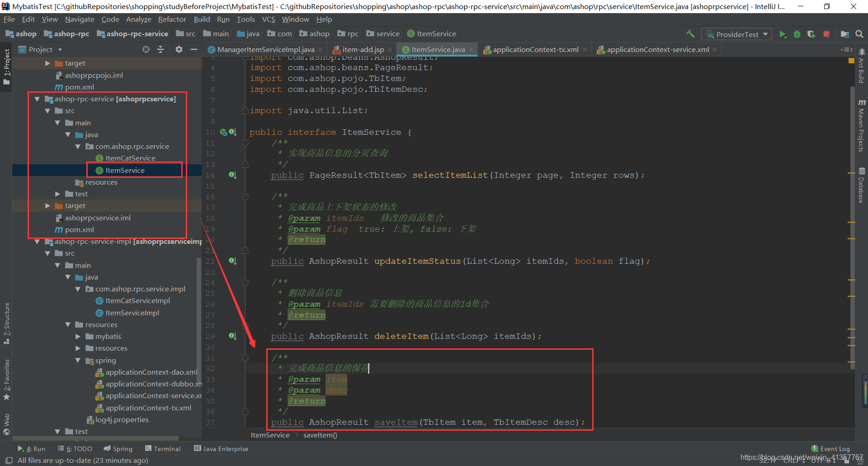Screen dimensions: 868x466
Task: Click saveItem() in the editor breadcrumb
Action: 320,435
